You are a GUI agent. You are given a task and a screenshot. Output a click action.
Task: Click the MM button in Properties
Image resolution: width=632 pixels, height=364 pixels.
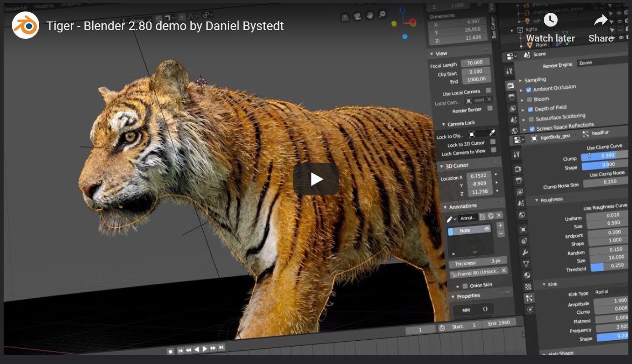coord(466,310)
